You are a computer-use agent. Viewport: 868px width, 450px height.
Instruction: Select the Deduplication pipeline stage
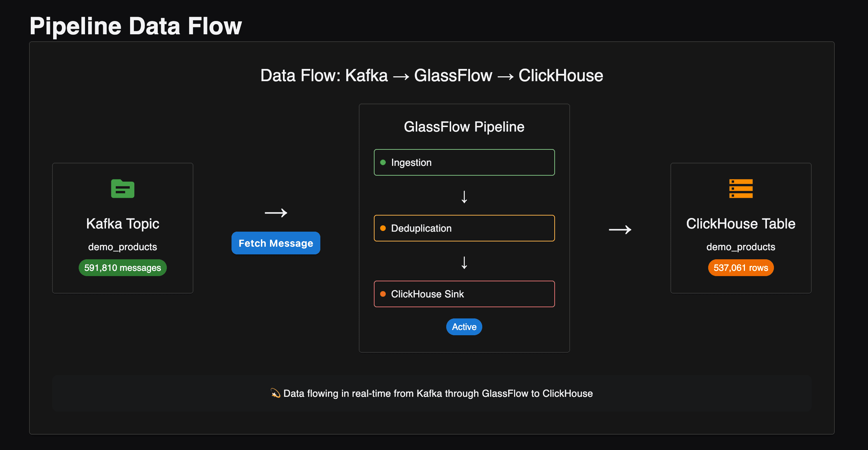click(x=464, y=228)
